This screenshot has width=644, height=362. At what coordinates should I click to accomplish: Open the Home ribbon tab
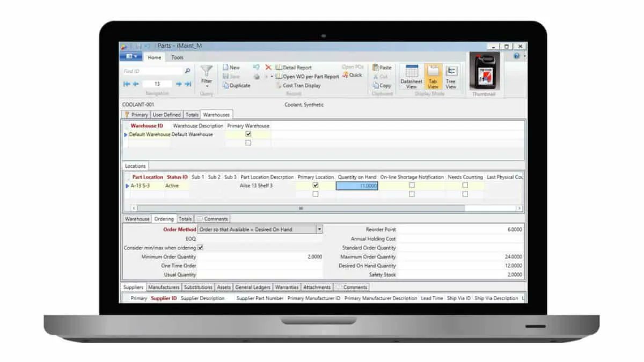[x=154, y=57]
